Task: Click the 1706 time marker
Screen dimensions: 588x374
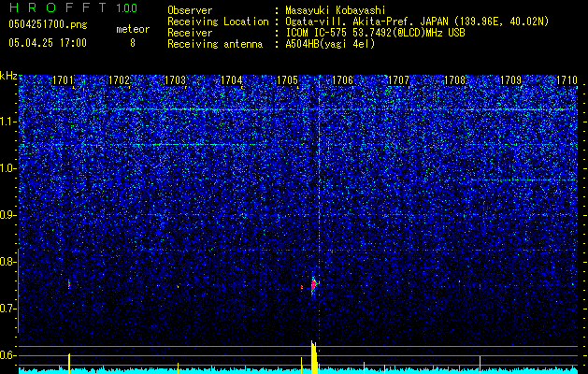Action: click(343, 80)
